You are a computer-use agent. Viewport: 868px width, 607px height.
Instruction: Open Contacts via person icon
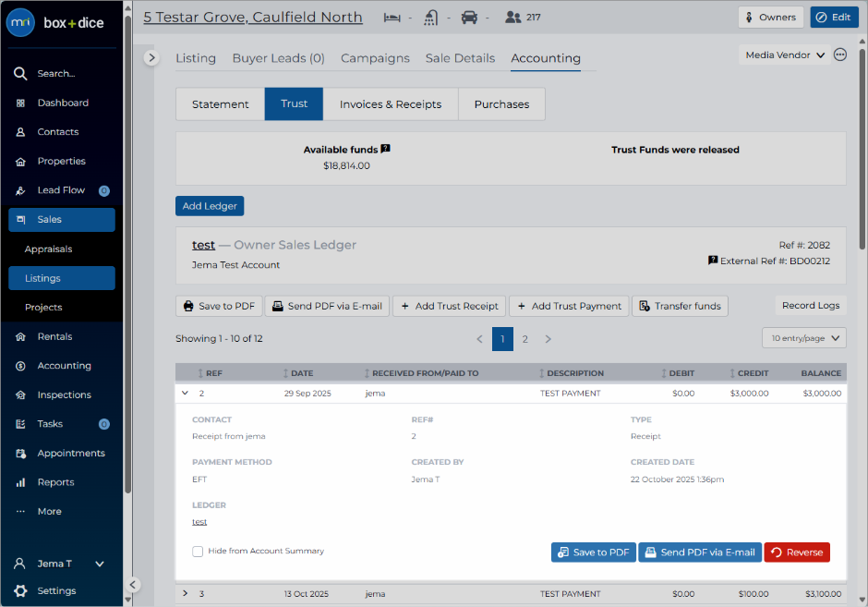[x=20, y=132]
